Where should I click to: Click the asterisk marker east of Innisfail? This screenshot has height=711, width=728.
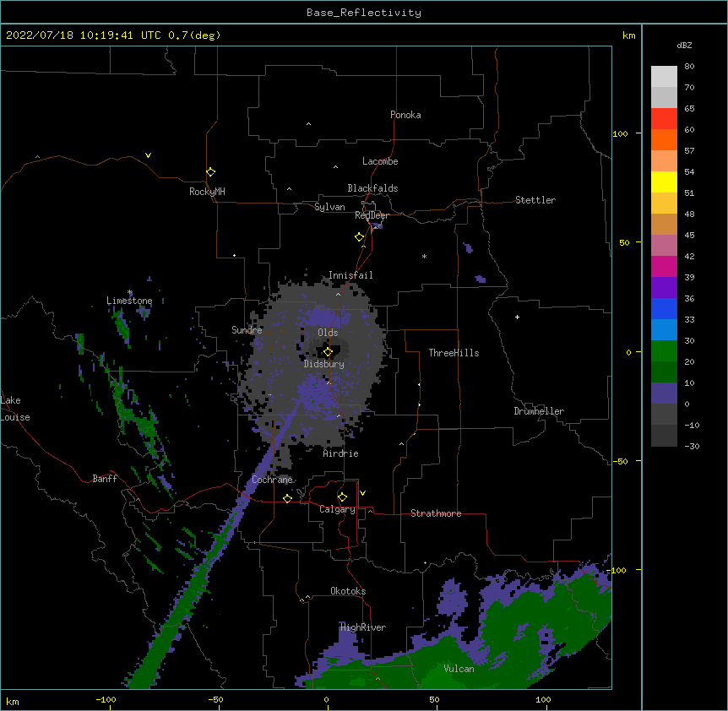pyautogui.click(x=424, y=256)
